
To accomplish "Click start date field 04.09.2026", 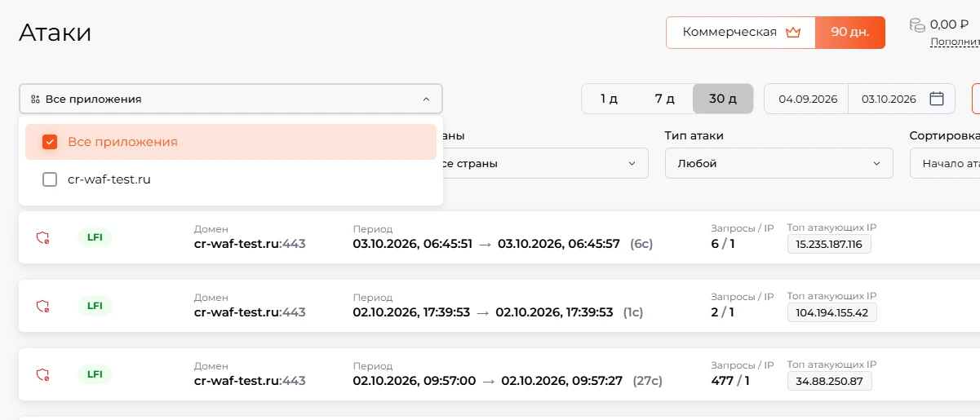I will pos(808,99).
